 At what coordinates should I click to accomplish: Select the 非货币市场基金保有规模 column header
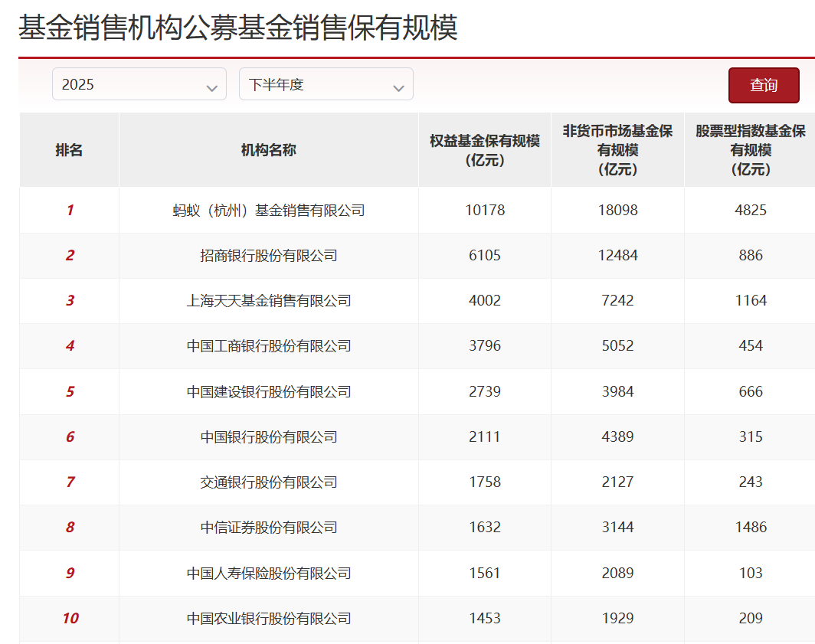pos(617,150)
